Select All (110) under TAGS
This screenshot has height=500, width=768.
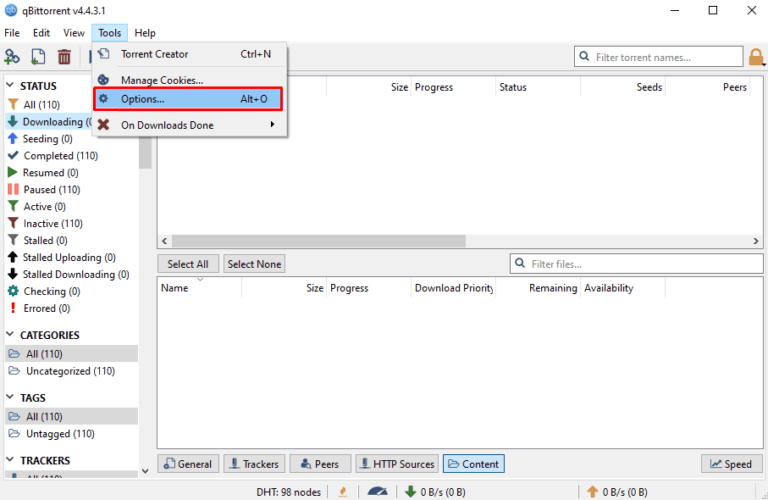pyautogui.click(x=72, y=416)
